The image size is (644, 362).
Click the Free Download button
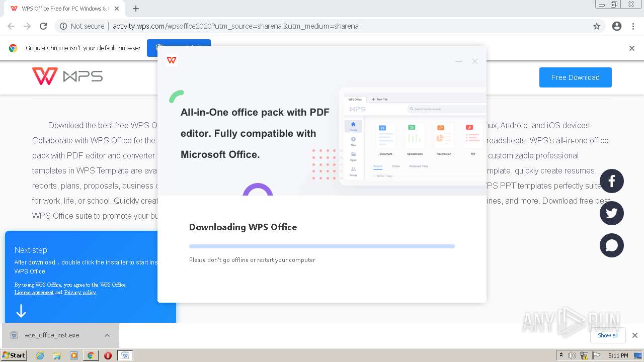[575, 77]
